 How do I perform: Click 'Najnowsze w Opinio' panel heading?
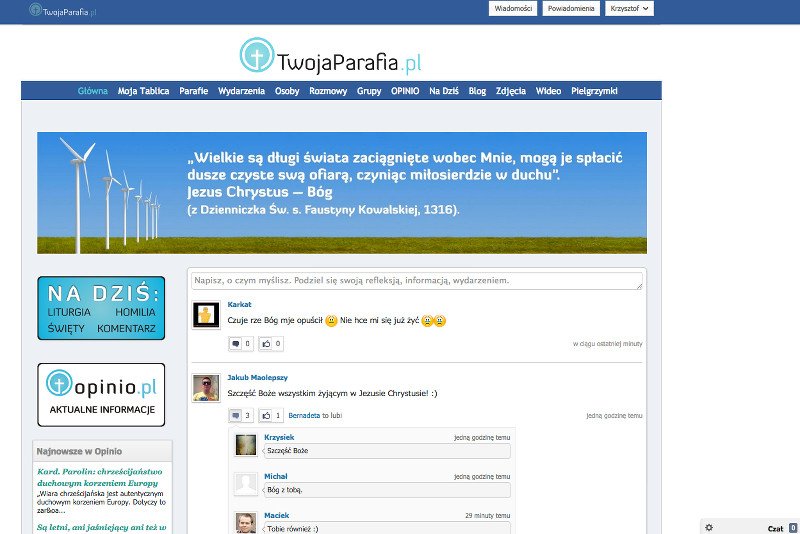79,451
